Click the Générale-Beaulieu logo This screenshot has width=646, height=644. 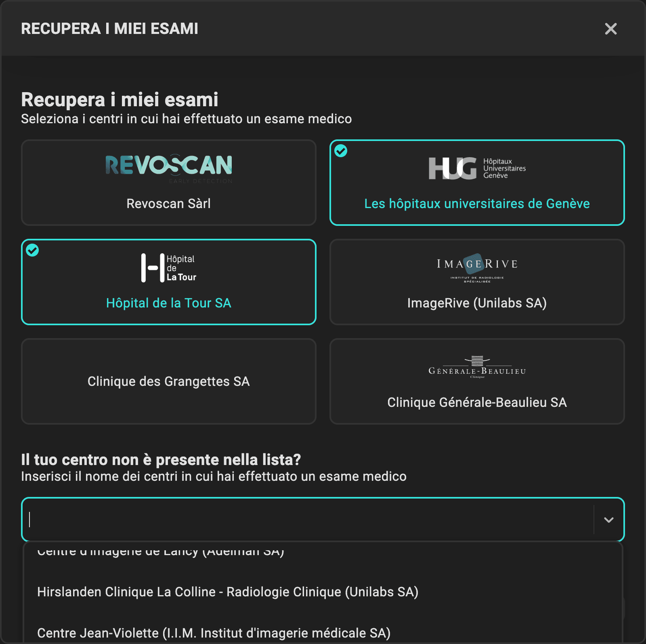click(477, 367)
